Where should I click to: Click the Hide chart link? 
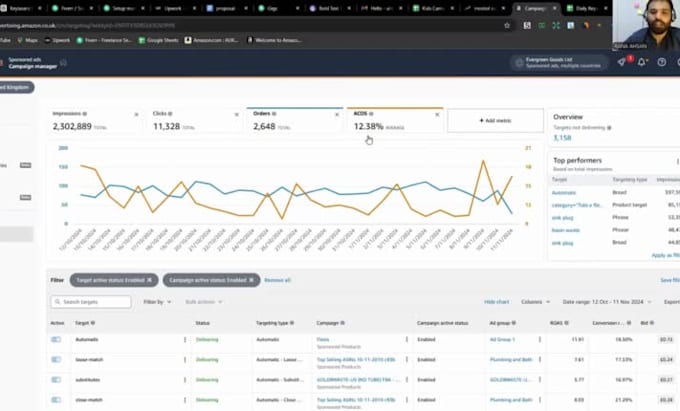click(497, 302)
